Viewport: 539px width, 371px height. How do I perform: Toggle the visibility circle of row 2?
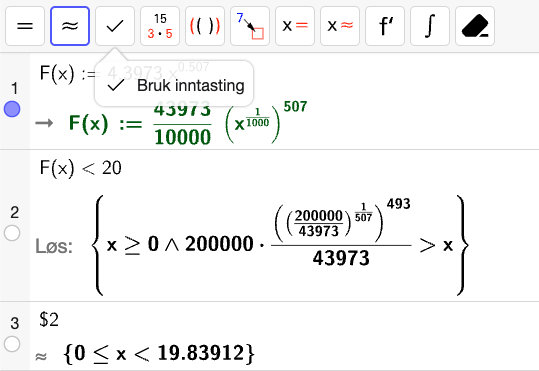(12, 233)
